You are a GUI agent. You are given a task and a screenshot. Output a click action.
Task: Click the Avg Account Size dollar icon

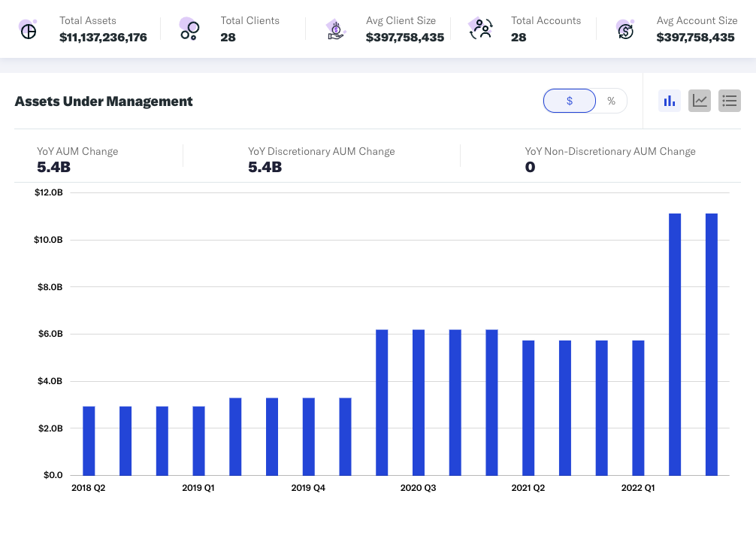coord(625,29)
